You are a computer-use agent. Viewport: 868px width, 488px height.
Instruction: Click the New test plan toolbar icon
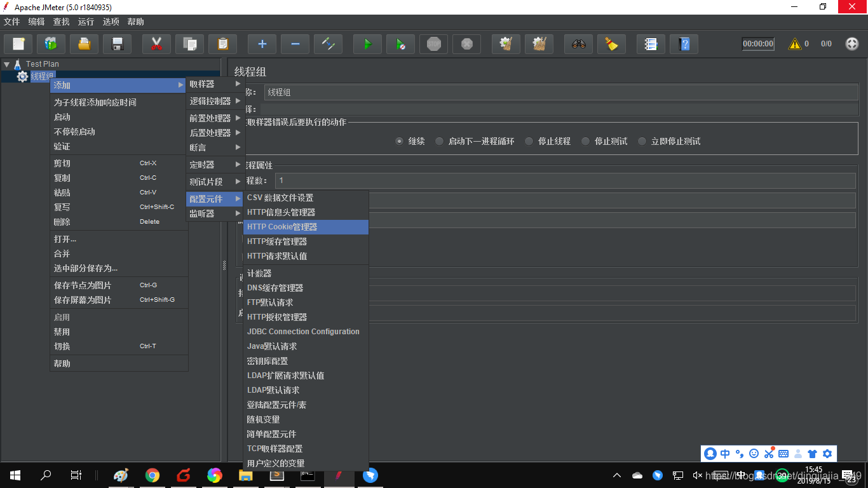18,44
